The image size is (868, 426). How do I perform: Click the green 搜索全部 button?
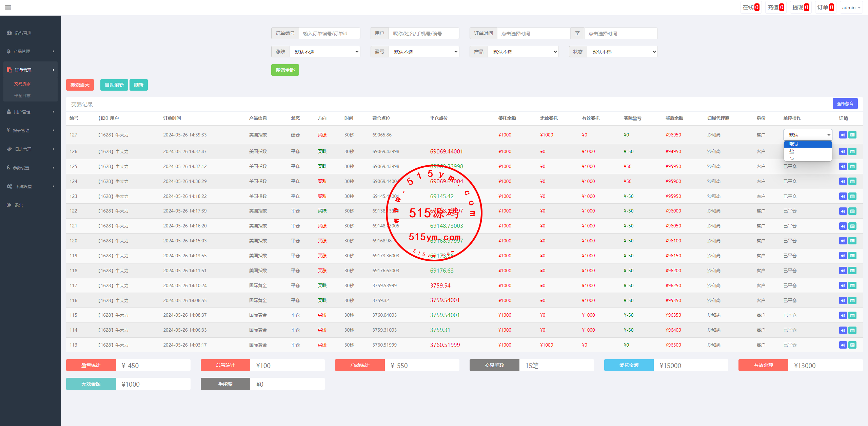click(285, 70)
